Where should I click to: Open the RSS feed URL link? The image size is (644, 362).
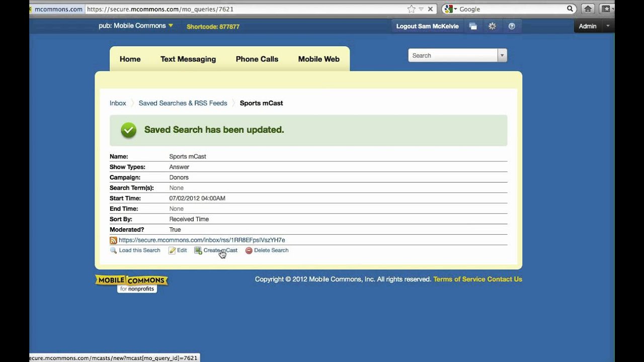[x=202, y=240]
